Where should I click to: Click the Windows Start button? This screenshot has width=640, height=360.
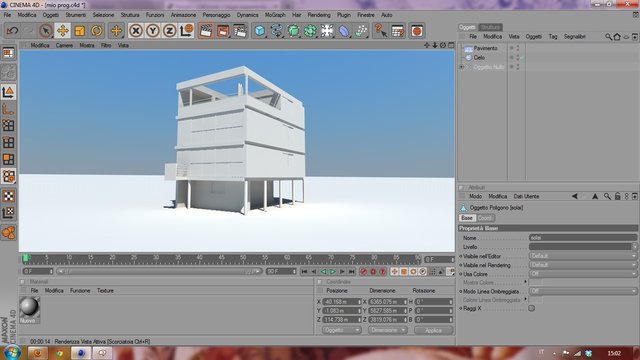(12, 353)
